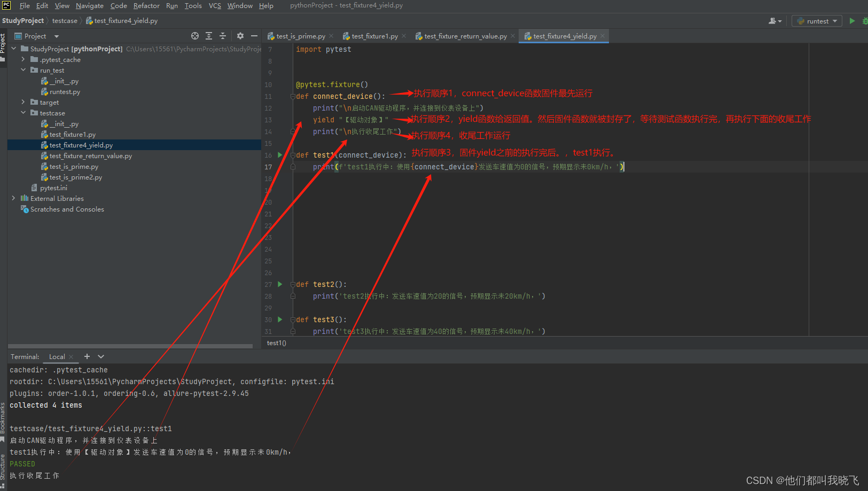Add a new terminal session tab

click(87, 356)
